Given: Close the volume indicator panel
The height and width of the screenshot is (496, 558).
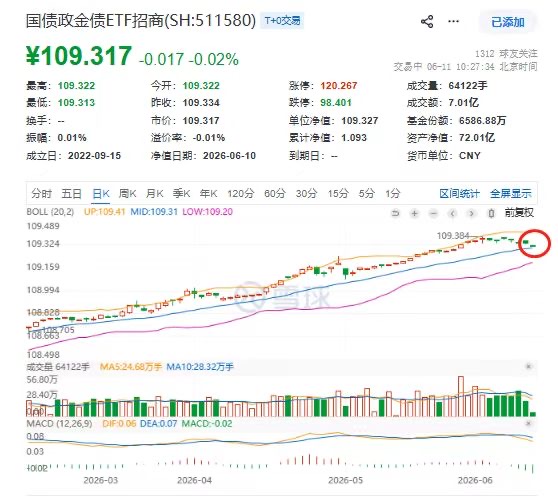Looking at the screenshot, I should (x=528, y=366).
